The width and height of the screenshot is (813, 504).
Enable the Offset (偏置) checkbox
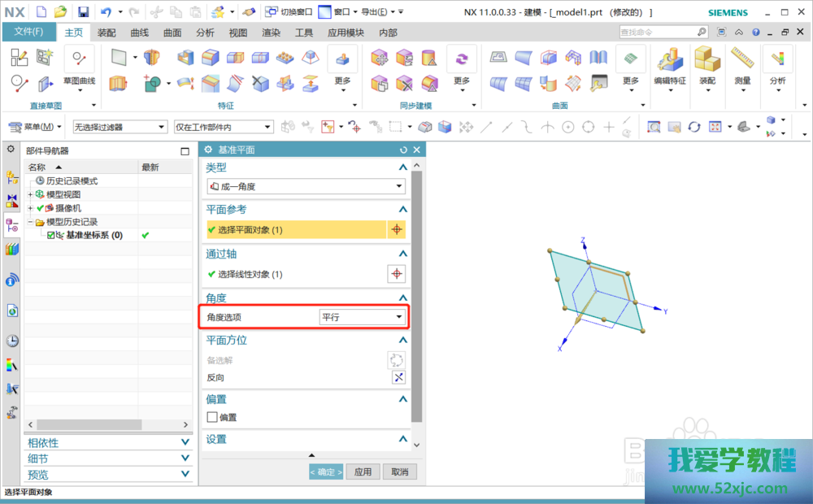click(x=213, y=417)
